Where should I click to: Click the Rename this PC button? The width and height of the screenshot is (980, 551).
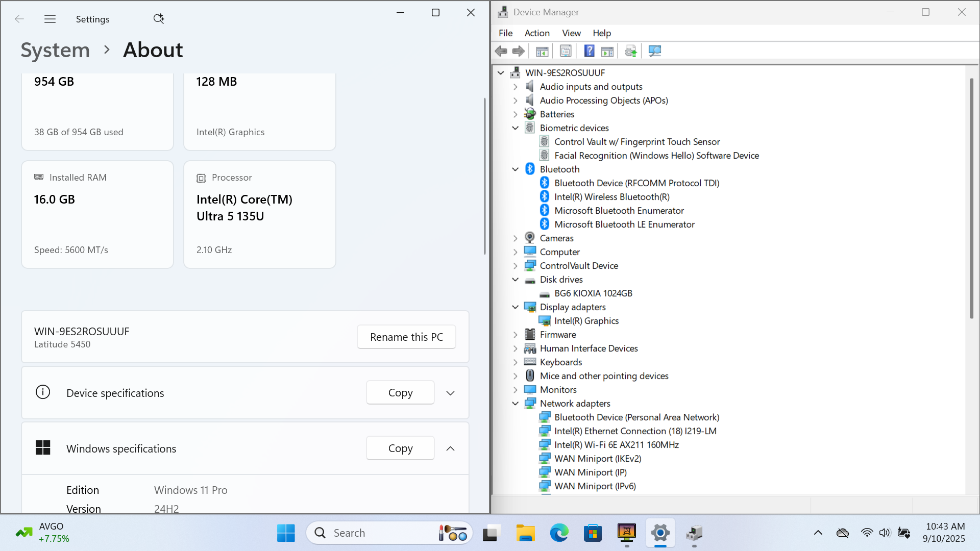(x=406, y=337)
